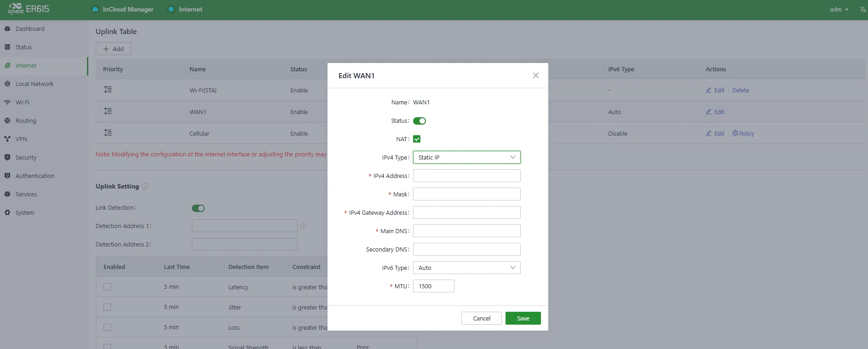868x349 pixels.
Task: Click the System gear icon
Action: (x=7, y=212)
